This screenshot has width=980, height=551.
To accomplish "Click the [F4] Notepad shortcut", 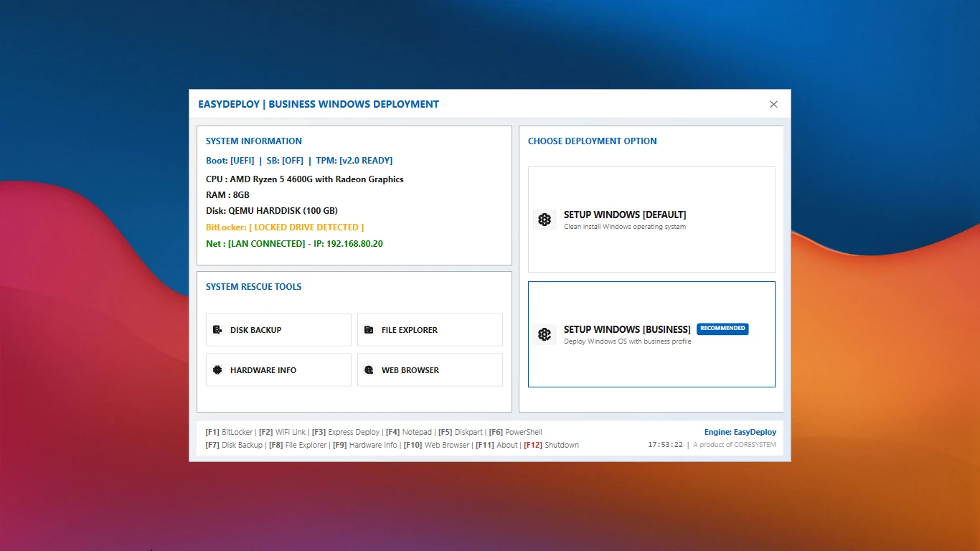I will (409, 433).
